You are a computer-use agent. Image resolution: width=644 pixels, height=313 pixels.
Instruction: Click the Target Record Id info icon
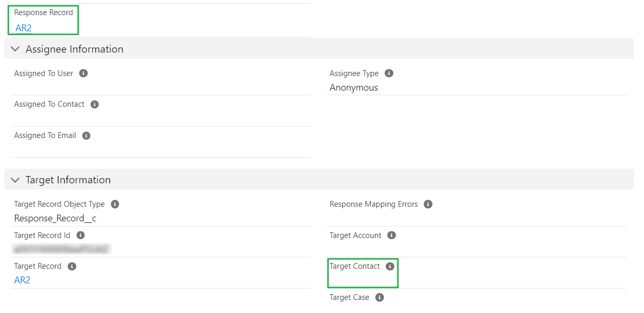tap(82, 235)
